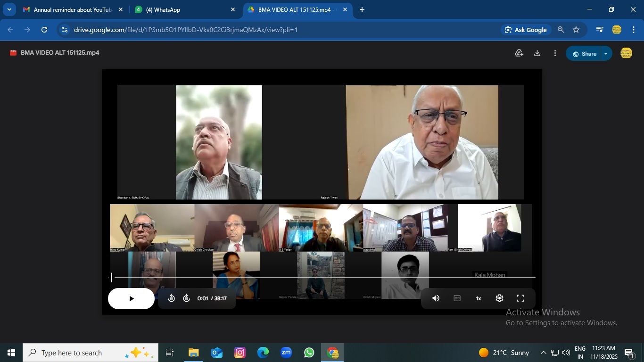Viewport: 644px width, 362px height.
Task: Click the video progress bar
Action: point(324,277)
